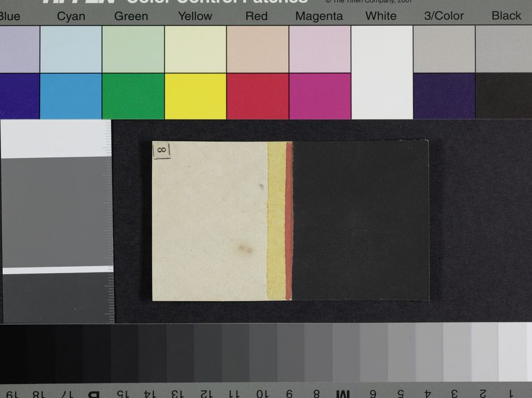Image resolution: width=532 pixels, height=398 pixels.
Task: Pick the bright yellow color patch
Action: point(195,96)
